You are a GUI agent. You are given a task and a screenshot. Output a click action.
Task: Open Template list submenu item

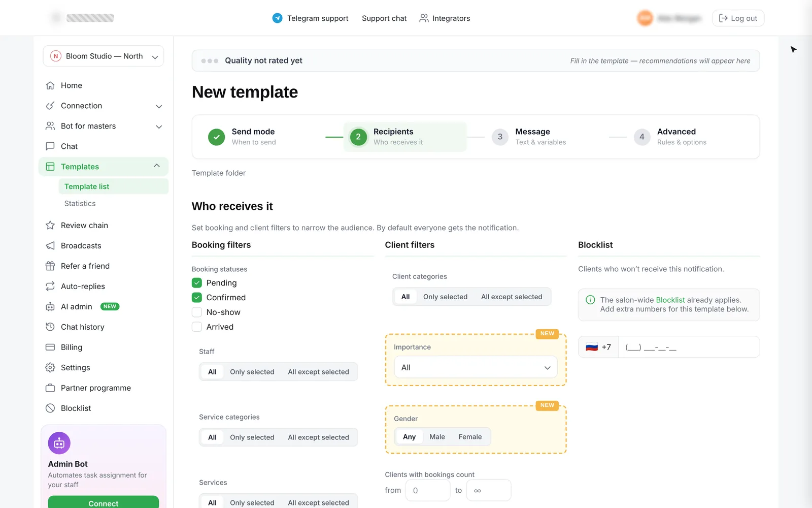click(113, 186)
